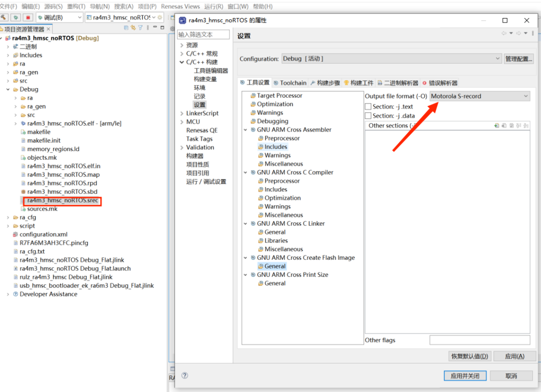Click the hammer build icon in toolbar

point(4,17)
